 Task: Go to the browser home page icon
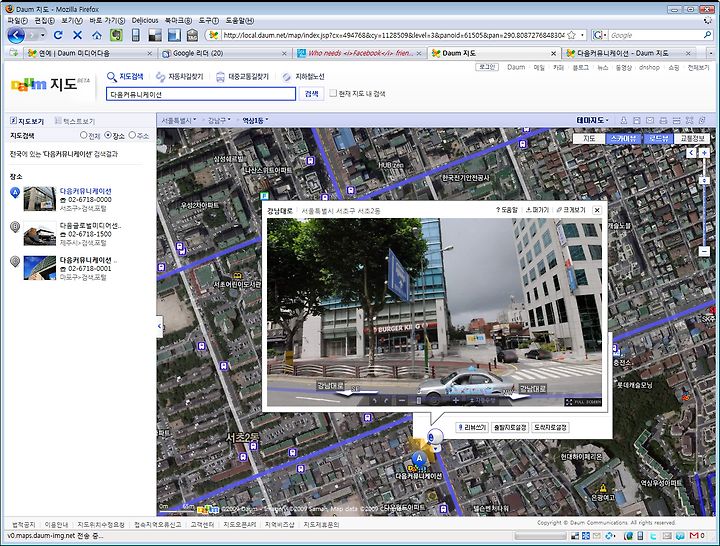(x=96, y=35)
